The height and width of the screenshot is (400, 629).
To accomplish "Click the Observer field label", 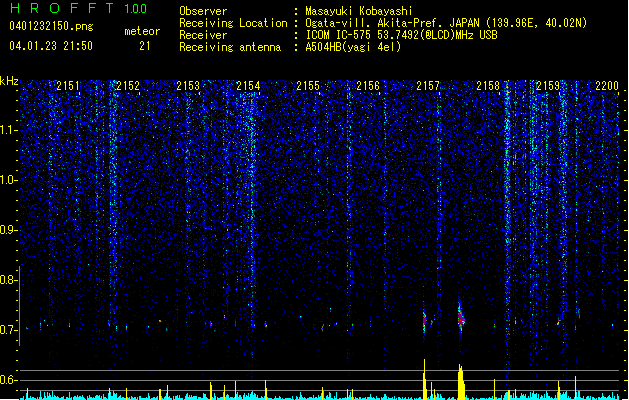I will tap(203, 11).
